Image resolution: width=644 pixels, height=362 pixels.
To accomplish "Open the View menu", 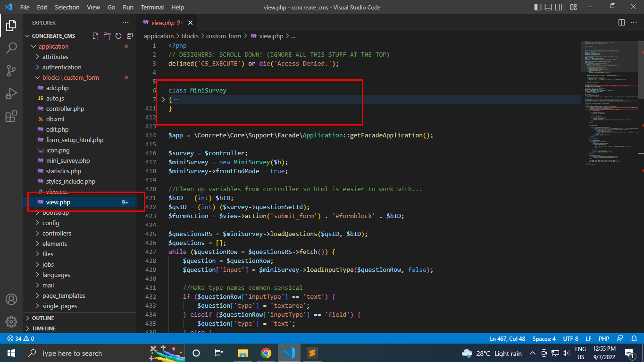I will [93, 7].
